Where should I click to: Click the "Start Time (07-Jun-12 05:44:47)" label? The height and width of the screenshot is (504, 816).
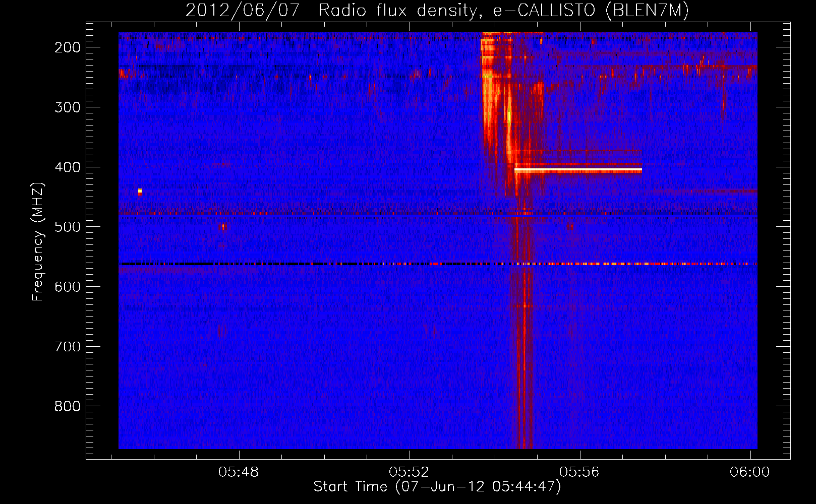[437, 487]
